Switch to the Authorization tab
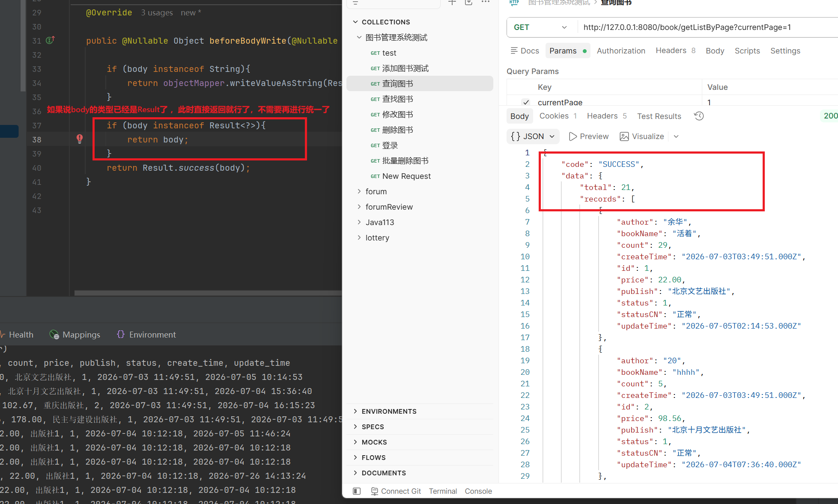The width and height of the screenshot is (838, 504). coord(621,51)
